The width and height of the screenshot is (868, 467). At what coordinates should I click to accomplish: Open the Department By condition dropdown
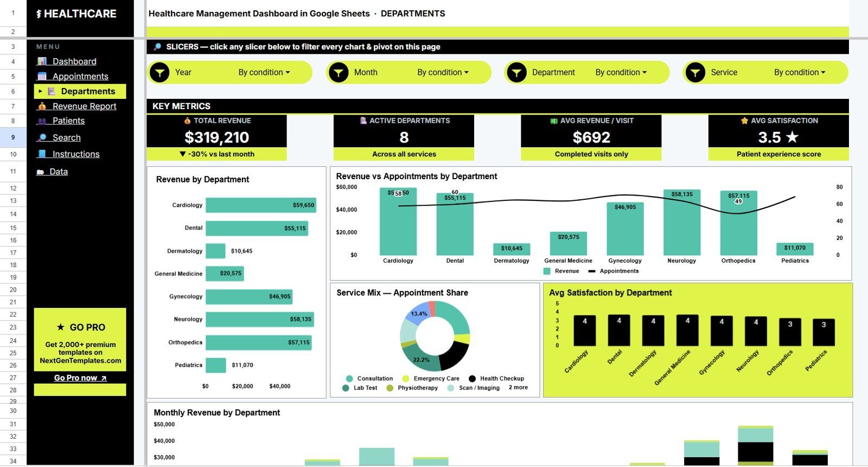click(621, 72)
